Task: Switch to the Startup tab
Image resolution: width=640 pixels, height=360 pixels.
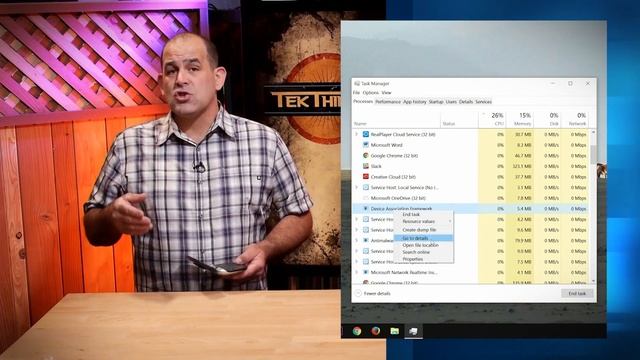Action: coord(436,102)
